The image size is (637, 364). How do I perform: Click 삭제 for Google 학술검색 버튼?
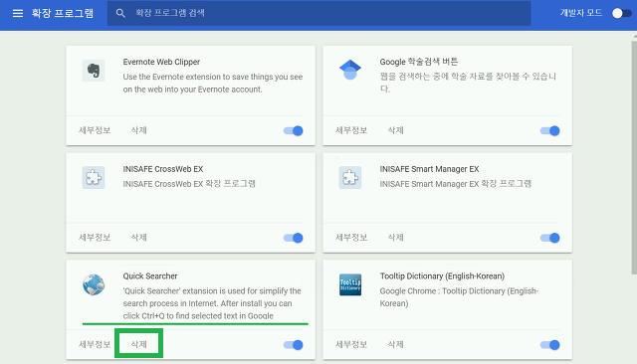click(x=396, y=130)
